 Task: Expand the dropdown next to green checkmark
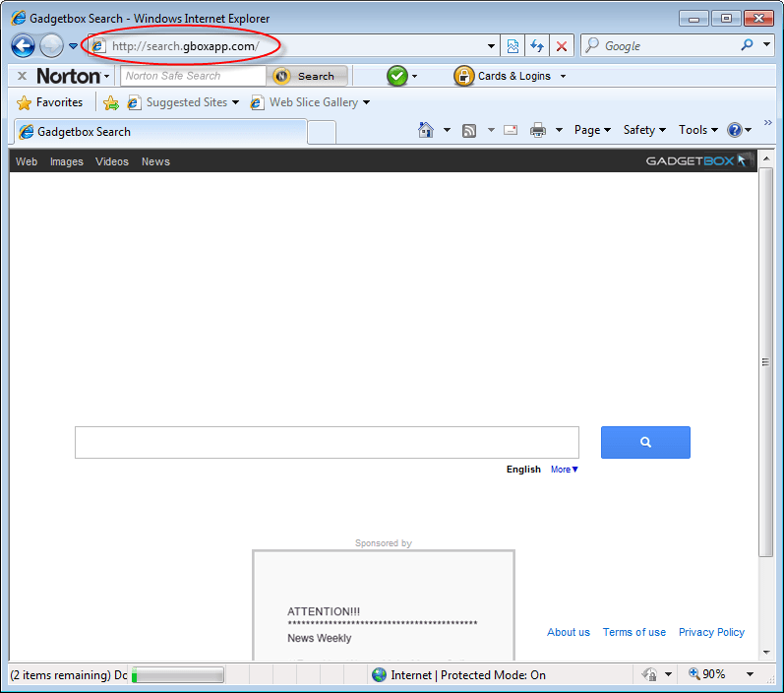point(414,77)
